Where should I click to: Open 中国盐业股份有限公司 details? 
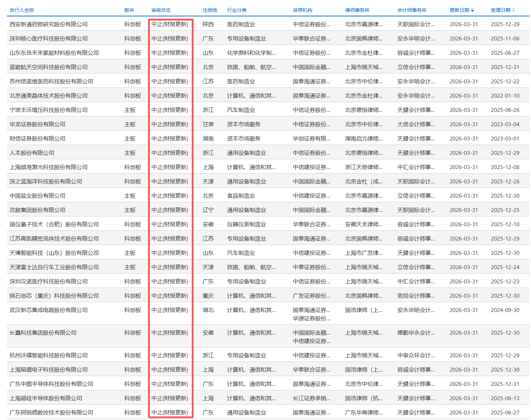37,196
